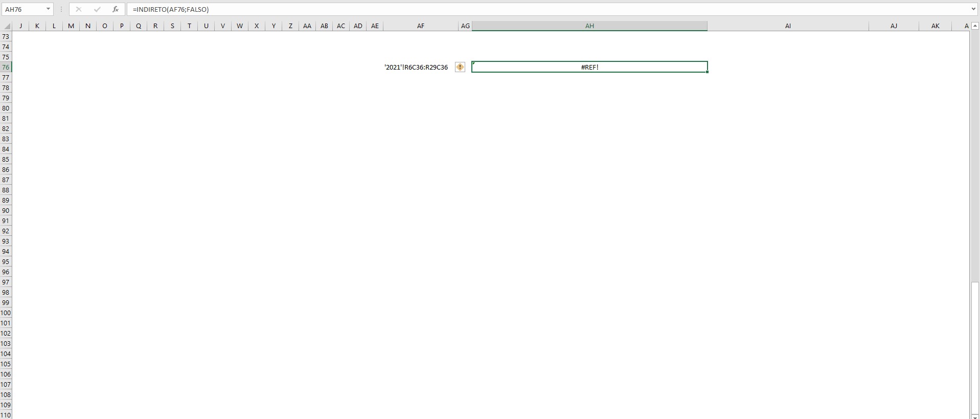Select column AK header
This screenshot has width=980, height=419.
[x=935, y=26]
